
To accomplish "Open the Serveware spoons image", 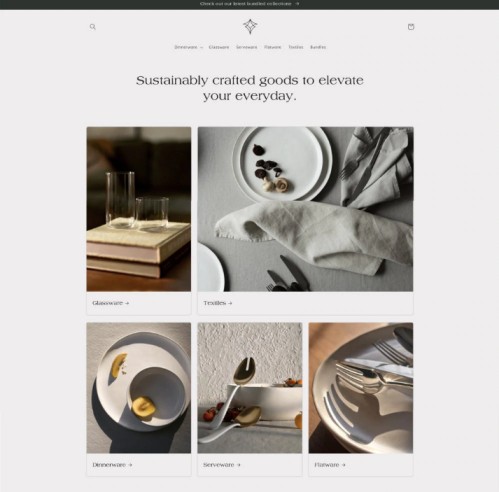I will tap(250, 388).
